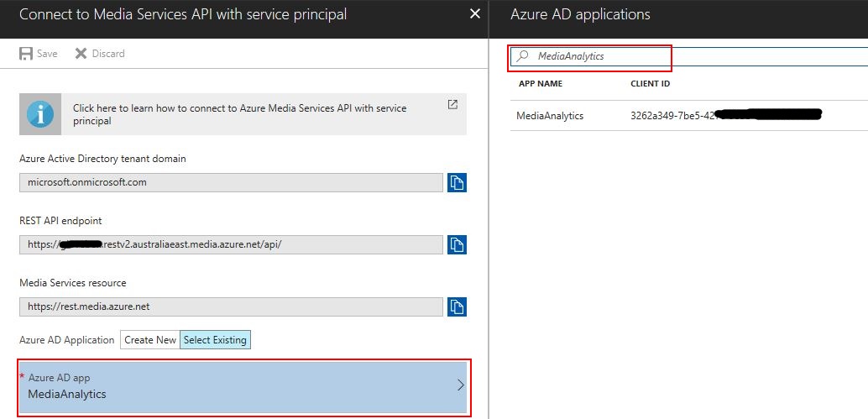The image size is (868, 419).
Task: Open the Azure AD app MediaAnalytics selector
Action: [243, 387]
